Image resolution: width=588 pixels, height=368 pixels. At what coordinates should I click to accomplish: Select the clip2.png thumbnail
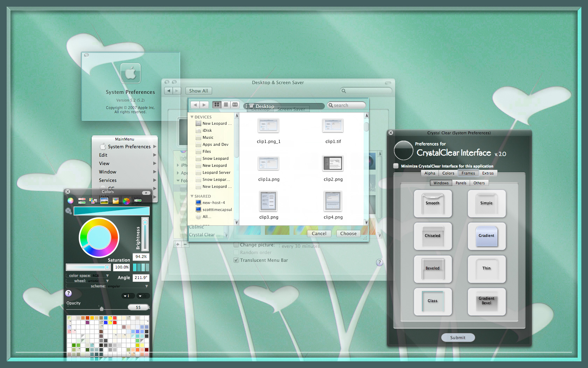(x=333, y=163)
